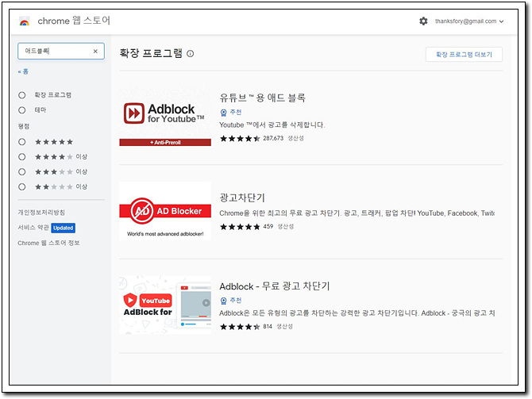Choose the five-star rating filter

[22, 142]
